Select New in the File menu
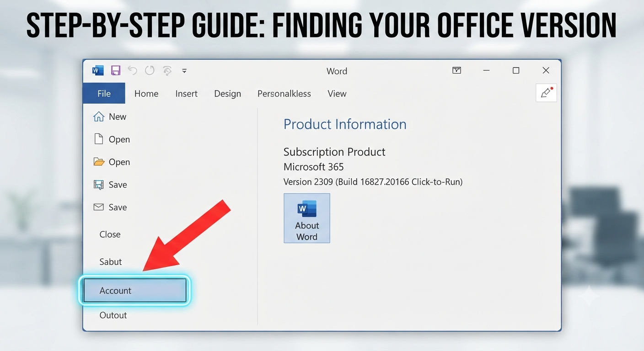This screenshot has height=351, width=644. (x=110, y=117)
